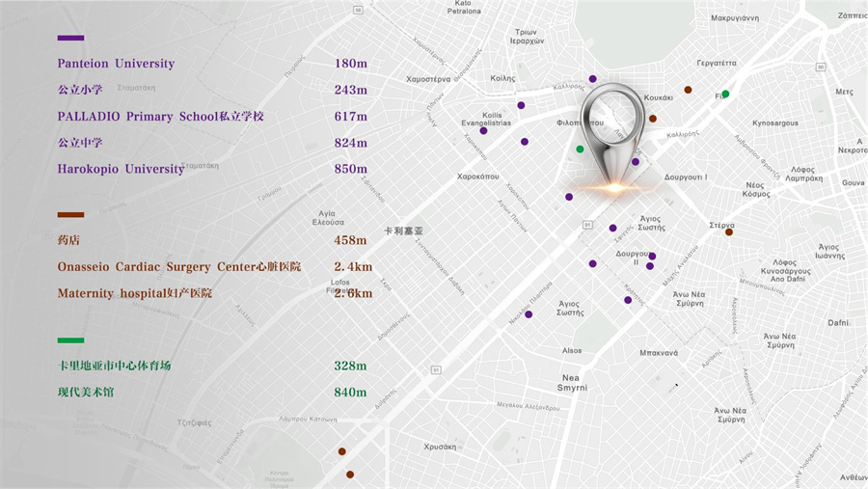Click brown dot upper-right of Κουκάκι label
Viewport: 868px width, 489px height.
click(x=688, y=90)
